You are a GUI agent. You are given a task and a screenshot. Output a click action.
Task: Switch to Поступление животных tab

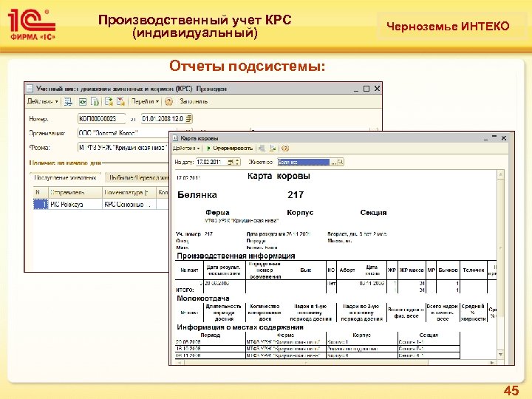tap(65, 177)
